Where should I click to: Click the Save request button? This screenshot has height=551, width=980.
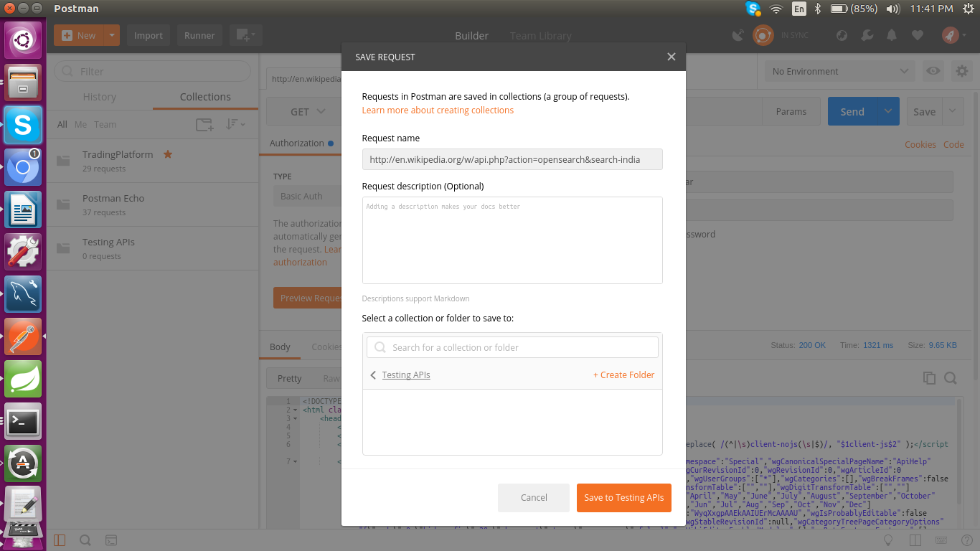pos(924,111)
